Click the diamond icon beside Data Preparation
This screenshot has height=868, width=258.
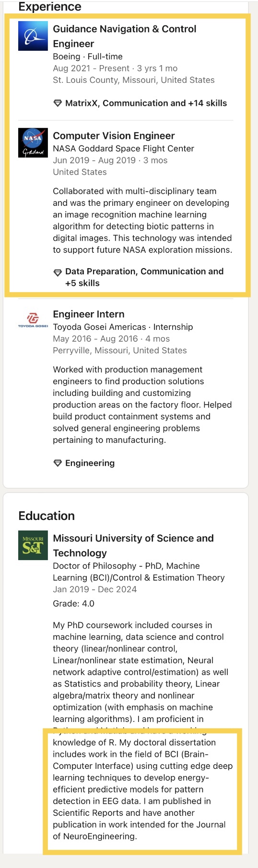tap(58, 272)
